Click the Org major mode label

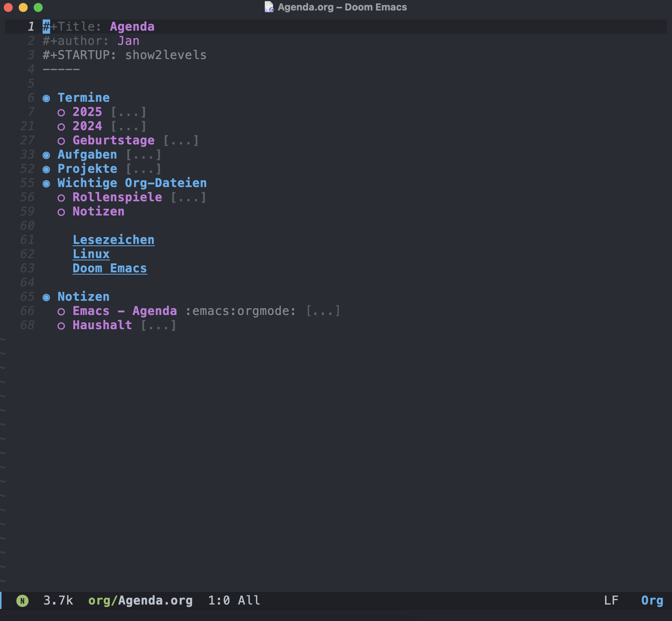652,600
